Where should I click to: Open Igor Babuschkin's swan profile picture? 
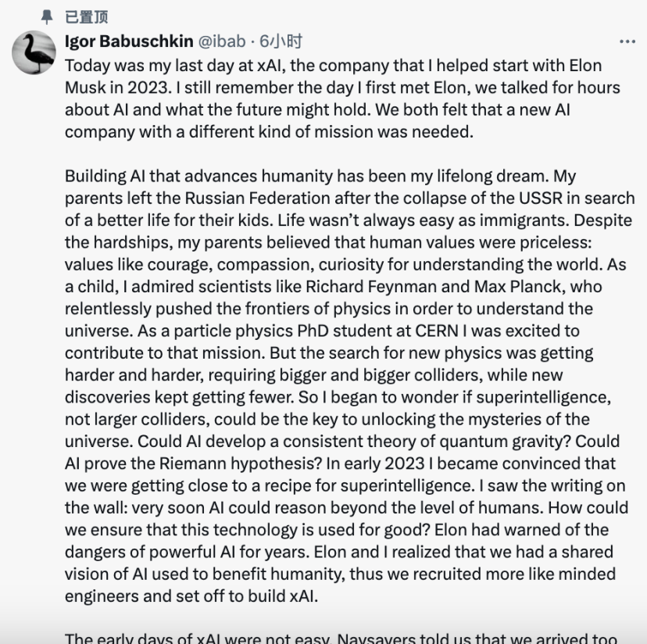click(x=34, y=53)
